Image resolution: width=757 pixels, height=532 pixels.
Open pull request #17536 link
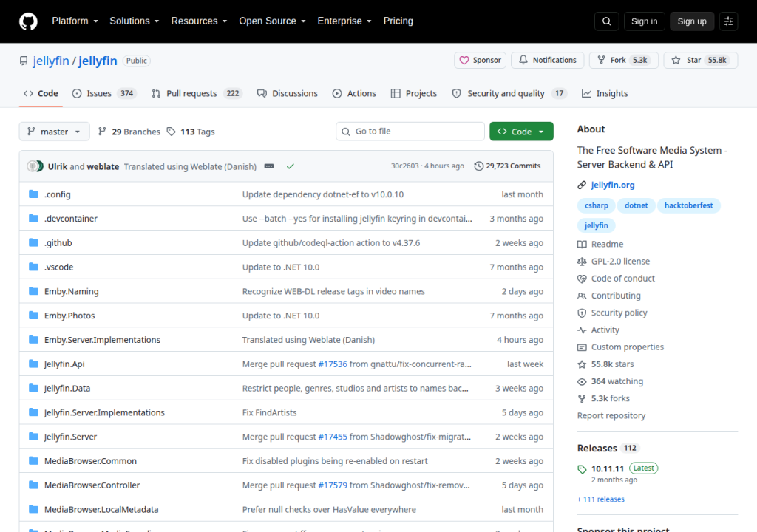pos(333,364)
